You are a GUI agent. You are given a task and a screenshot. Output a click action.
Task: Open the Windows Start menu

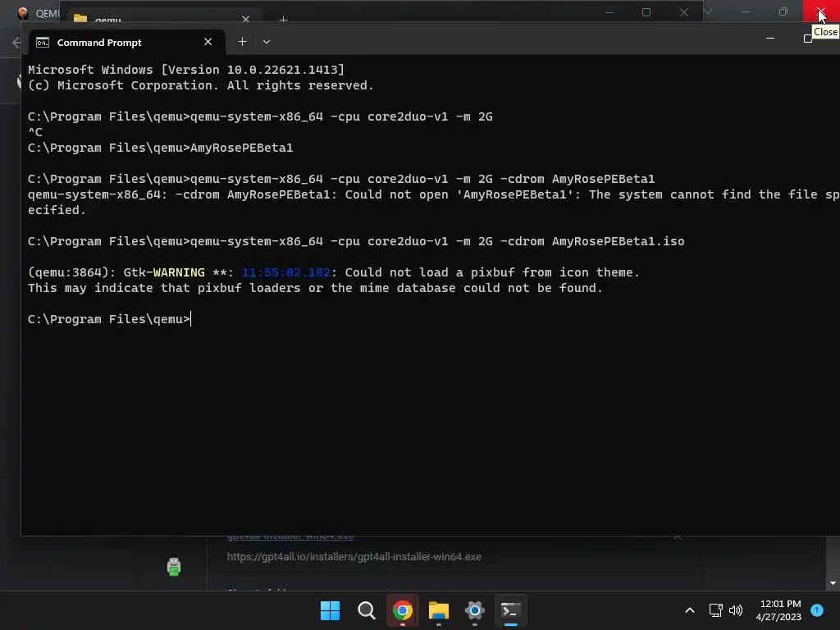click(x=330, y=610)
